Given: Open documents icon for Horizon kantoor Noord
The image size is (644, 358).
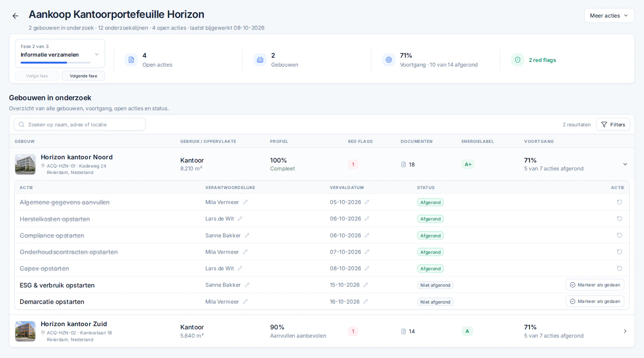Looking at the screenshot, I should click(404, 165).
